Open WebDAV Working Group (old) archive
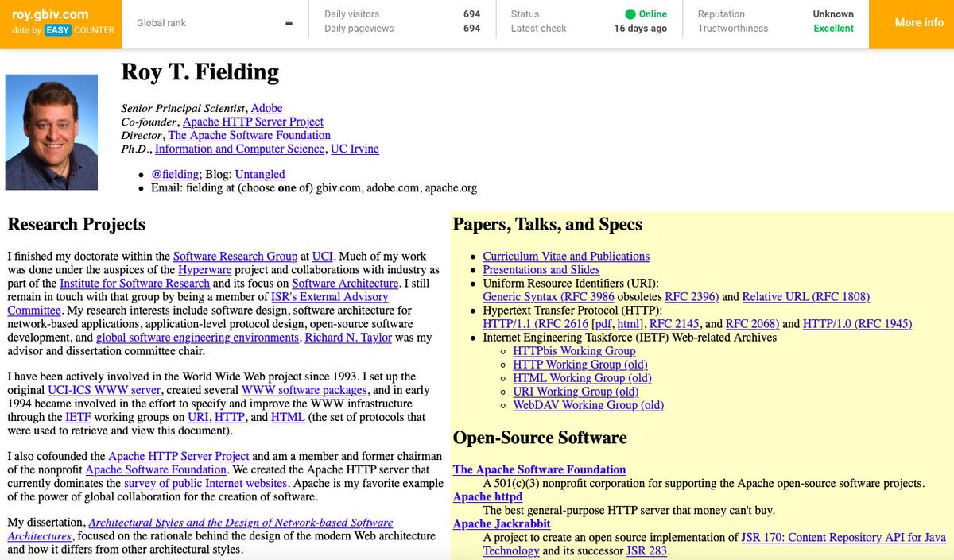954x560 pixels. [588, 405]
